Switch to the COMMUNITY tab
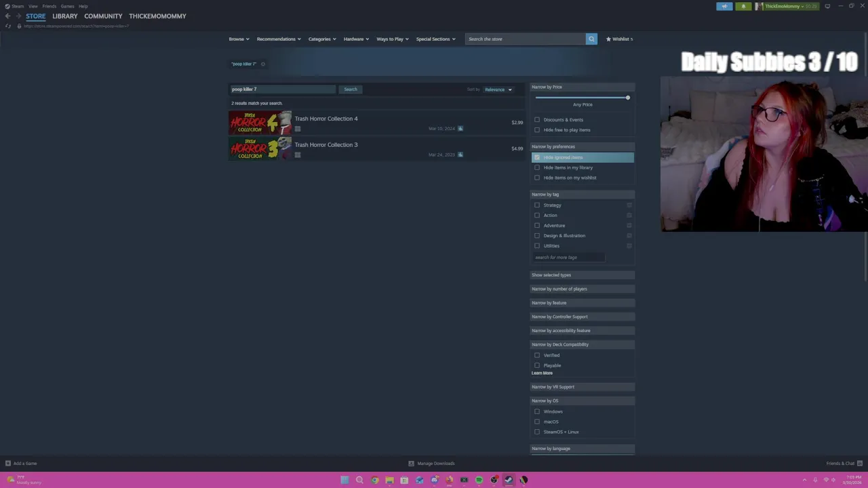 (x=103, y=16)
